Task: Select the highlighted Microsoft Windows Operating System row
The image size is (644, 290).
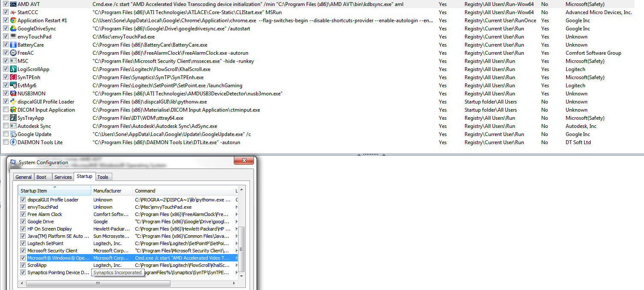Action: pyautogui.click(x=128, y=258)
